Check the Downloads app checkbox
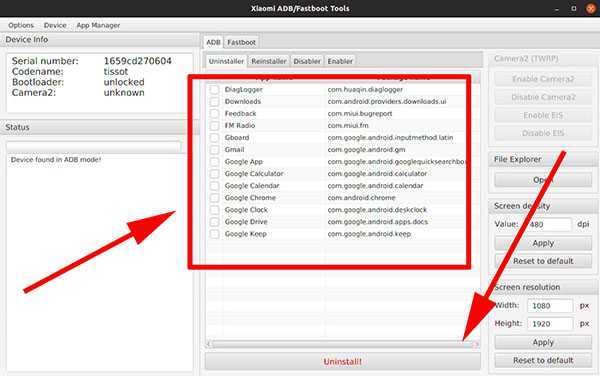This screenshot has width=600, height=376. point(214,101)
